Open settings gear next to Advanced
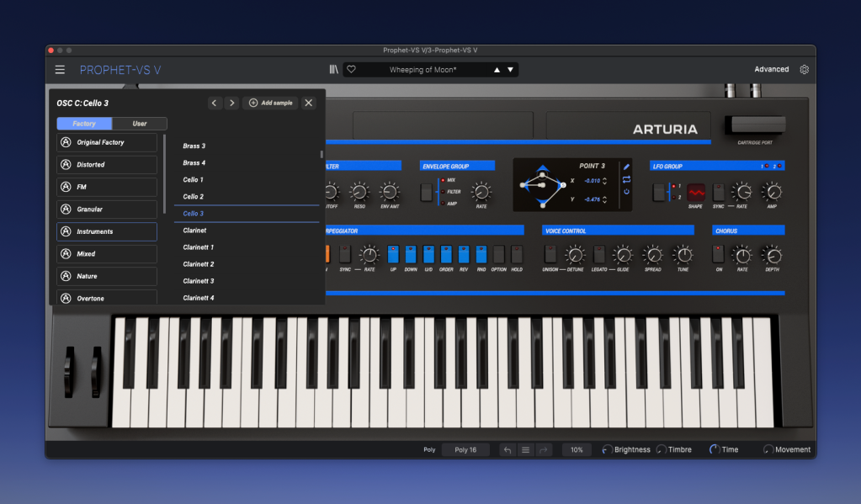 (x=804, y=70)
